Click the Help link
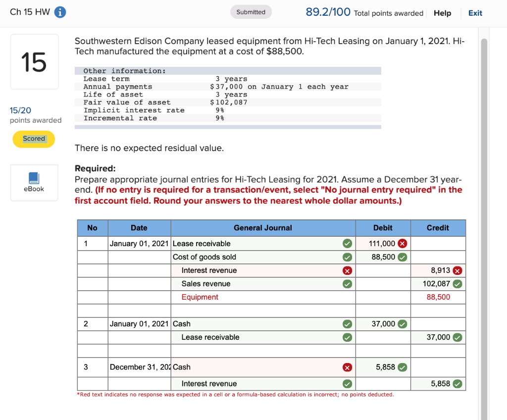 pyautogui.click(x=442, y=13)
